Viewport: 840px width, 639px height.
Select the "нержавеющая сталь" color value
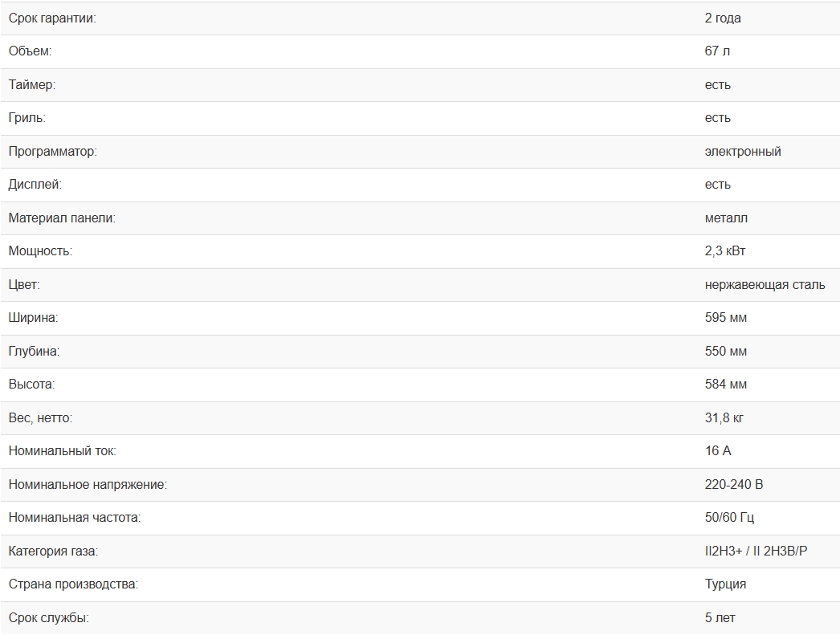pyautogui.click(x=765, y=285)
